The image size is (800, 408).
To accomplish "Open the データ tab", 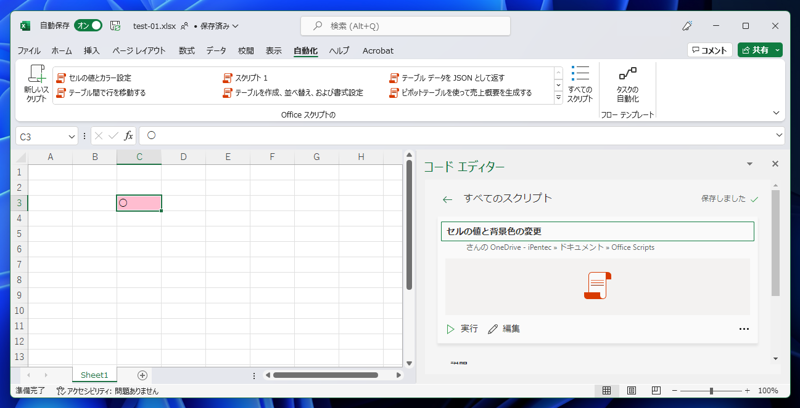I will click(x=216, y=50).
